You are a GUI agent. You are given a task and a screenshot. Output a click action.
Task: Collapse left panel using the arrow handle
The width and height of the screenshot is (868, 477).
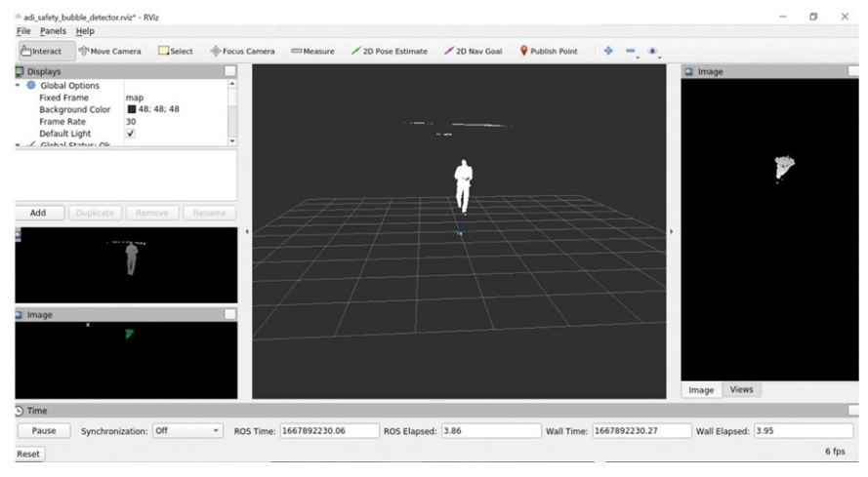(x=246, y=231)
